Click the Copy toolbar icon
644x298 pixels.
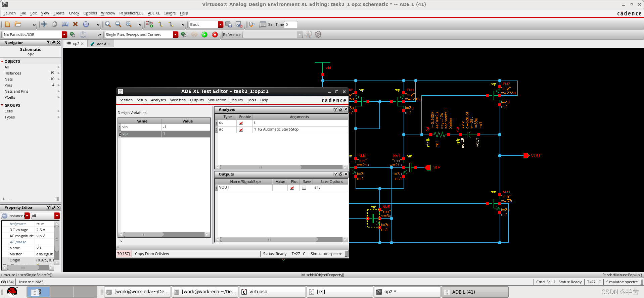click(x=55, y=24)
